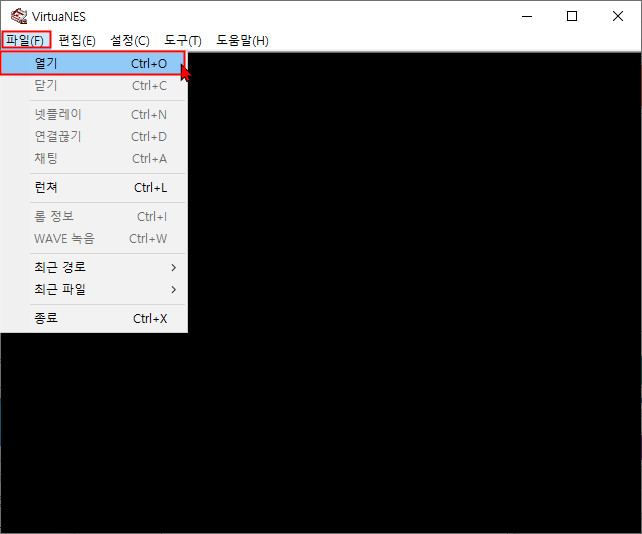Open the 설정(C) menu
The width and height of the screenshot is (642, 534).
coord(130,40)
